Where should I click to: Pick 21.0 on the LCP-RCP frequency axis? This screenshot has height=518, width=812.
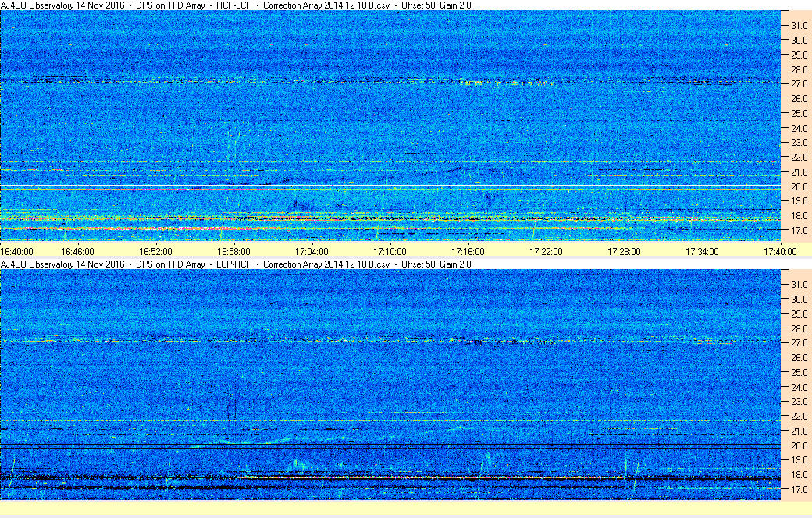799,431
